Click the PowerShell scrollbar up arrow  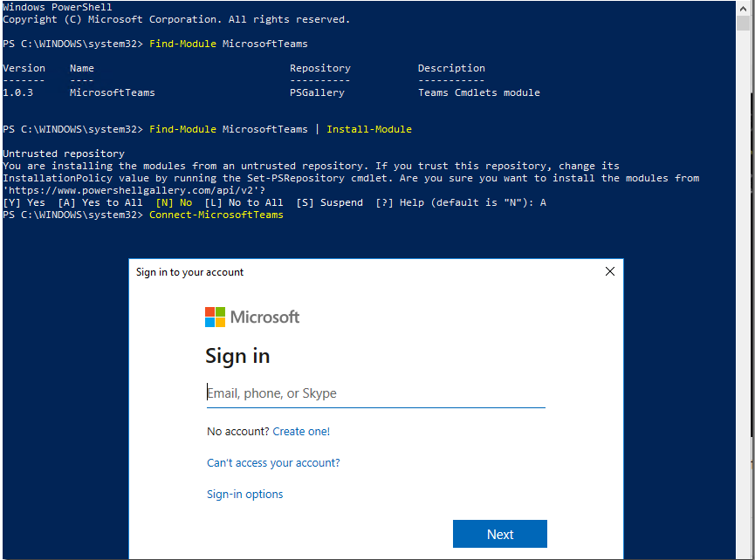(743, 8)
